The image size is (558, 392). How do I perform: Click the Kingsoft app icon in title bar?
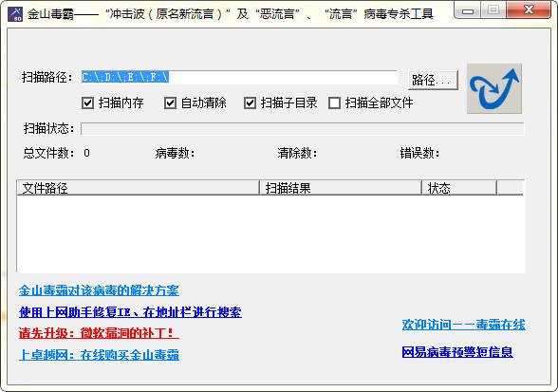click(x=15, y=14)
